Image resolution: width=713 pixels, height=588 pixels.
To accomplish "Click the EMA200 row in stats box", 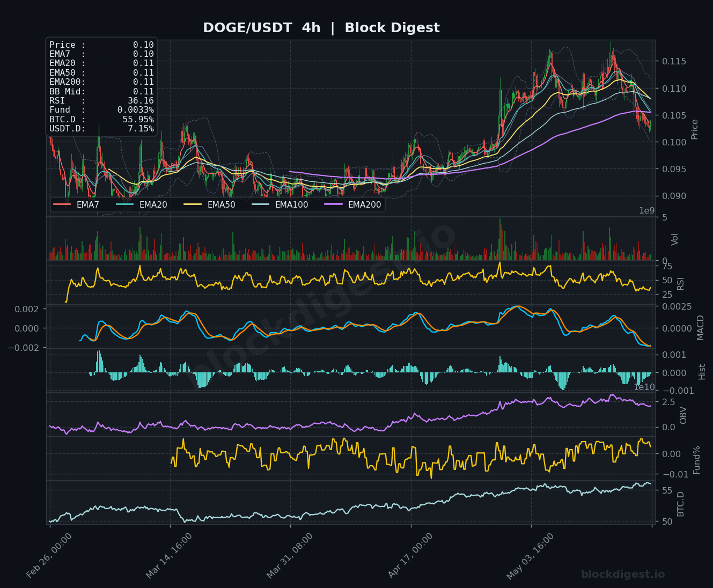I will (x=101, y=82).
